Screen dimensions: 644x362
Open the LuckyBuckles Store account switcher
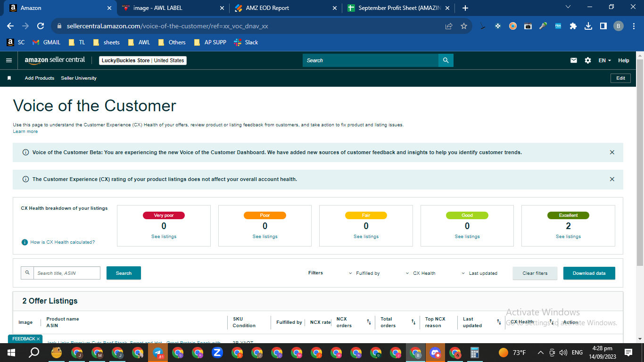(143, 60)
